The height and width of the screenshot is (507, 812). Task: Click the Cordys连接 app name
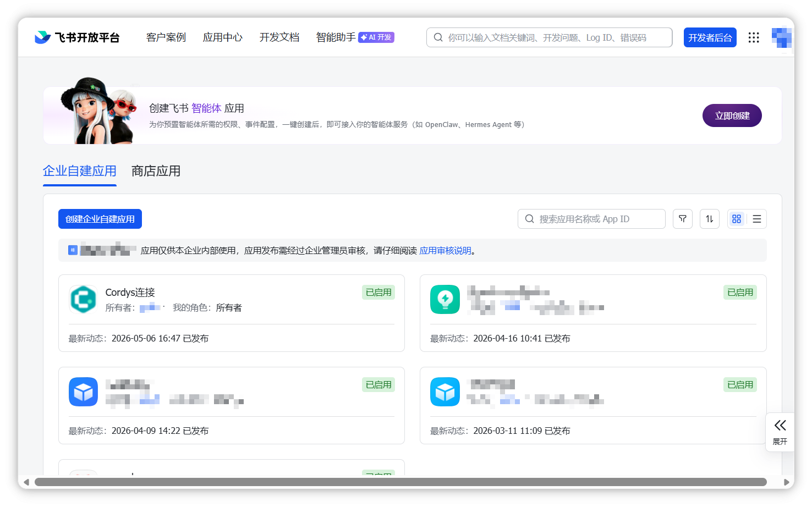(130, 293)
